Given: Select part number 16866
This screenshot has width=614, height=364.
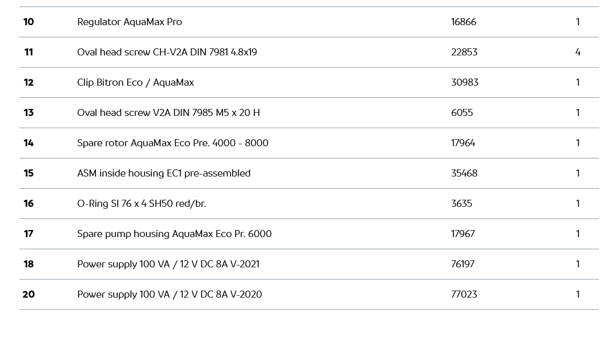Looking at the screenshot, I should pos(463,22).
